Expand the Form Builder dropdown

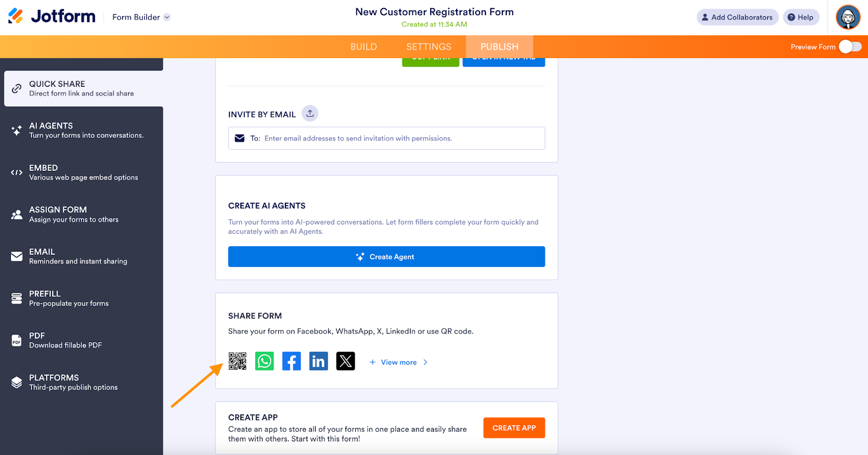(x=141, y=17)
